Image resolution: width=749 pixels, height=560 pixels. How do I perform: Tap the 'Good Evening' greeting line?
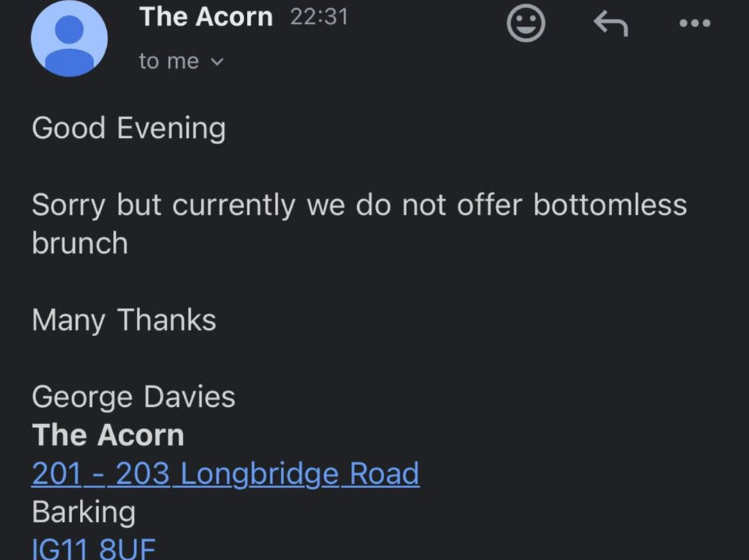128,128
